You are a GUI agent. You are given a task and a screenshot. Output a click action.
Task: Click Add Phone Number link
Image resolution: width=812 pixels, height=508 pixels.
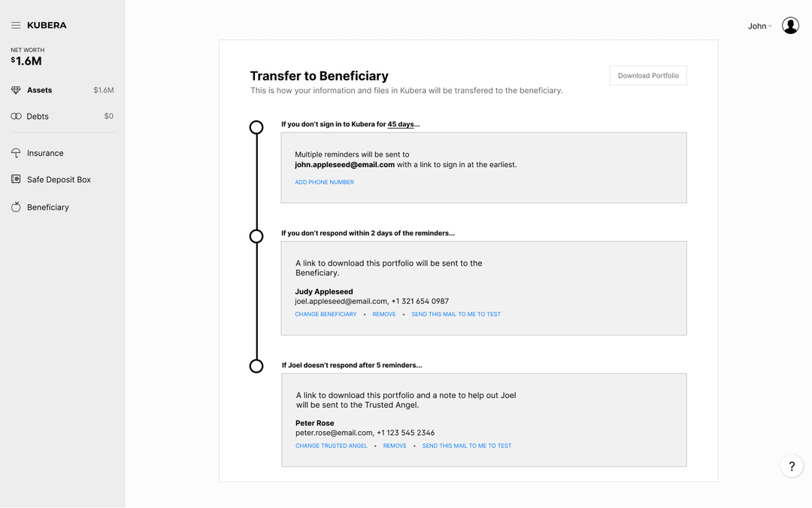tap(324, 182)
